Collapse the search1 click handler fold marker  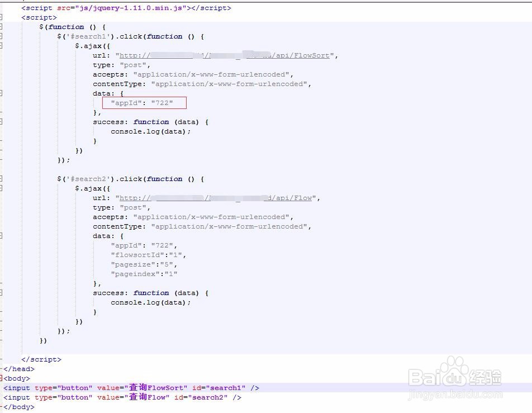pyautogui.click(x=2, y=36)
